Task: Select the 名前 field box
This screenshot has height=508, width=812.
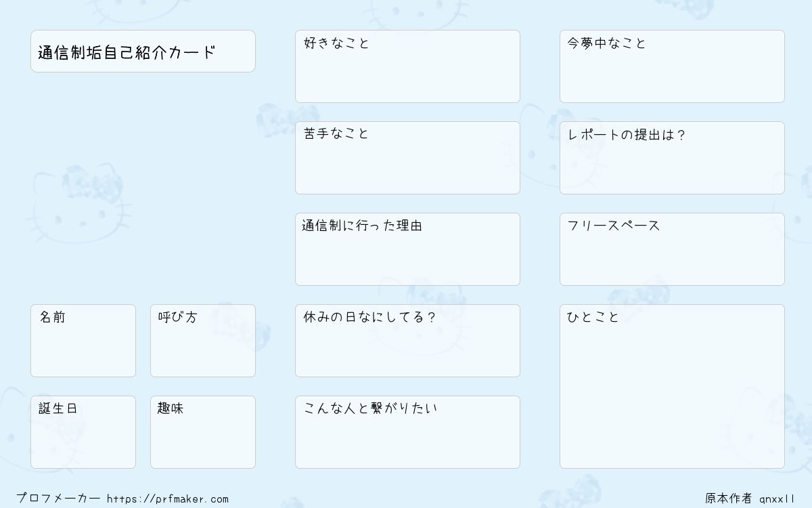Action: pos(83,341)
